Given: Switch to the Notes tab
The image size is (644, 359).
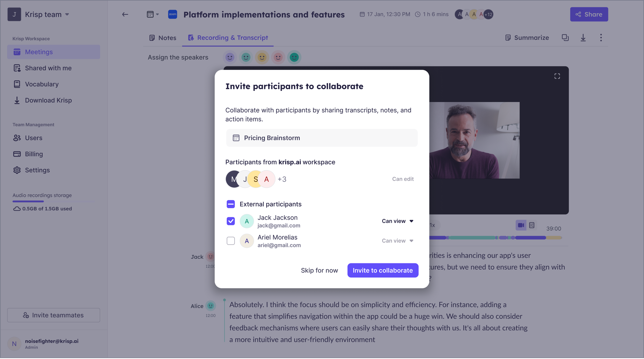Looking at the screenshot, I should click(163, 38).
